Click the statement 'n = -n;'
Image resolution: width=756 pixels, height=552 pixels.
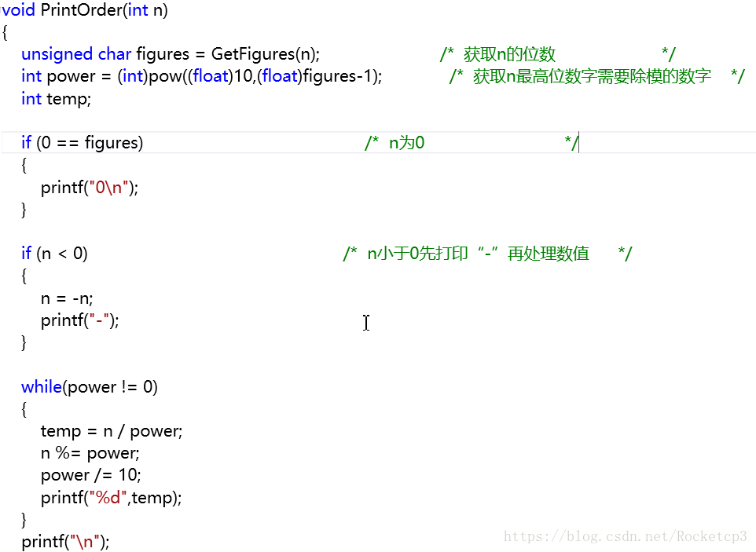(x=67, y=298)
